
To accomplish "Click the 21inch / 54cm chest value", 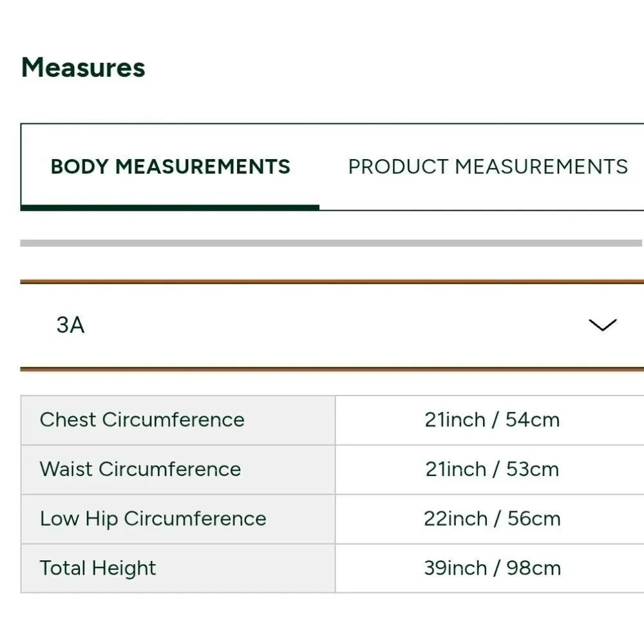I will (x=492, y=420).
